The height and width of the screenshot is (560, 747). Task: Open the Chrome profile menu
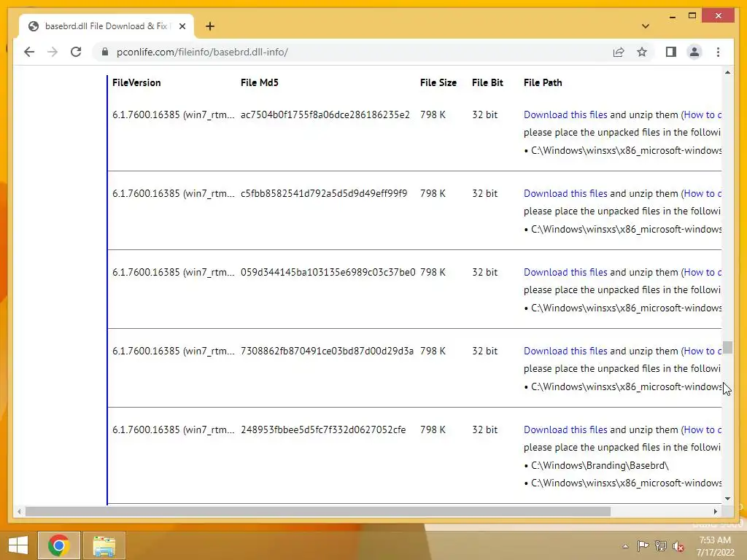pos(694,52)
